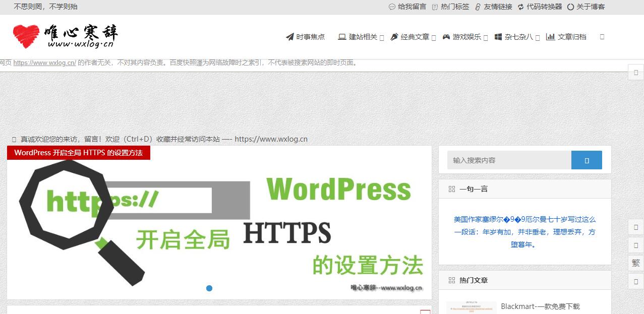Click the icon right after 文章归档 in the nav

602,37
